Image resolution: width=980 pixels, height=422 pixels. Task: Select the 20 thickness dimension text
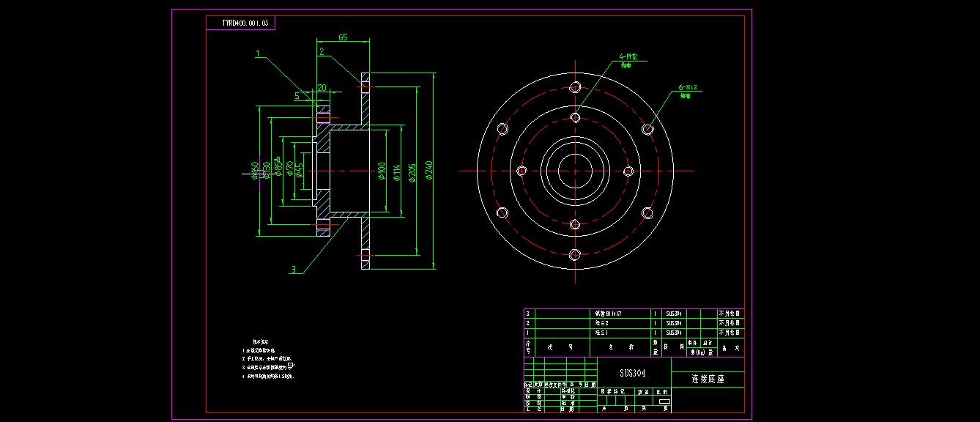[322, 88]
